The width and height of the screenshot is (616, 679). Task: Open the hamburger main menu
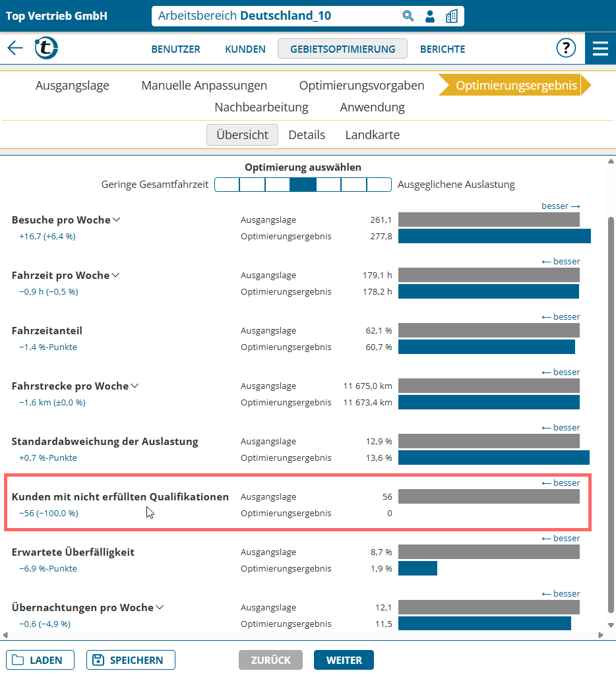(600, 48)
